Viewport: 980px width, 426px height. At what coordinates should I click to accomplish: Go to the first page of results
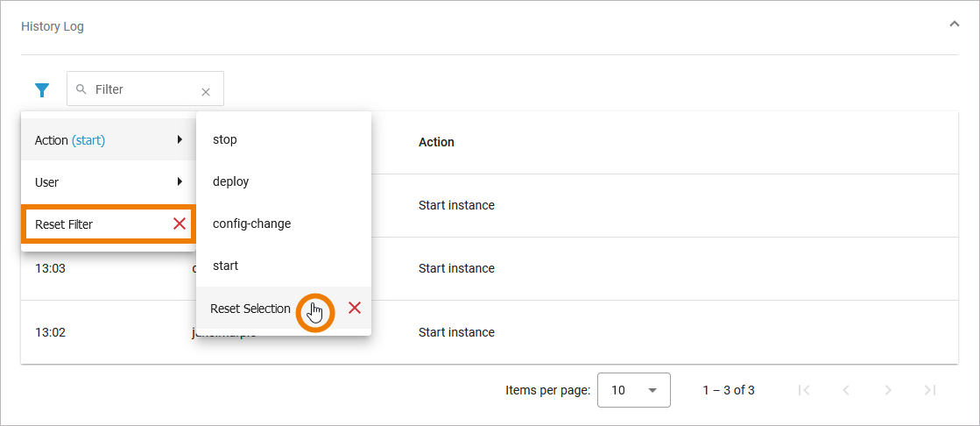click(804, 390)
